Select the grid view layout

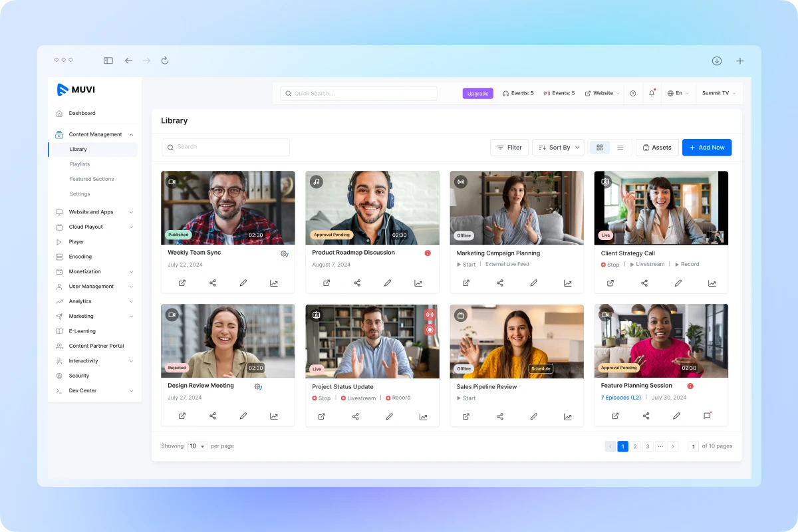pyautogui.click(x=599, y=147)
